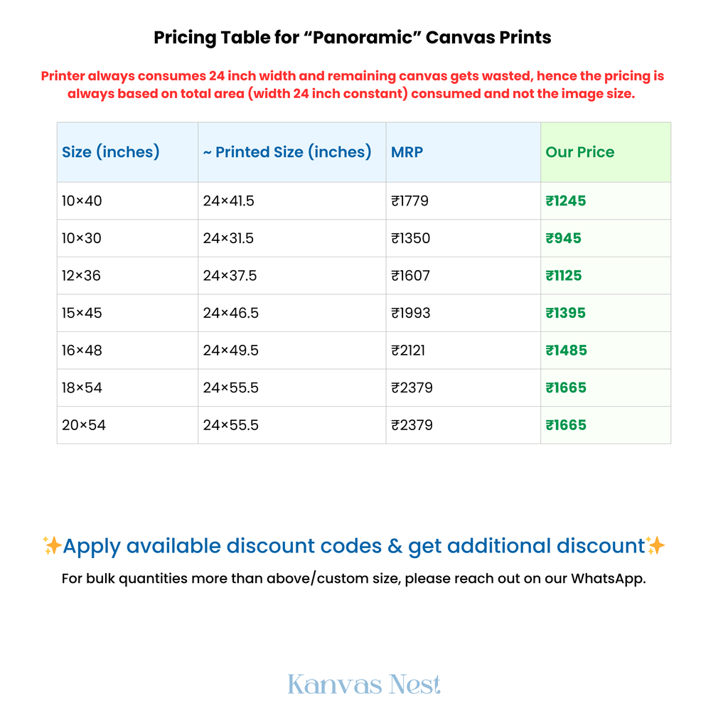Click the sparkle emoji before "Apply available"
Image resolution: width=728 pixels, height=728 pixels.
tap(52, 546)
